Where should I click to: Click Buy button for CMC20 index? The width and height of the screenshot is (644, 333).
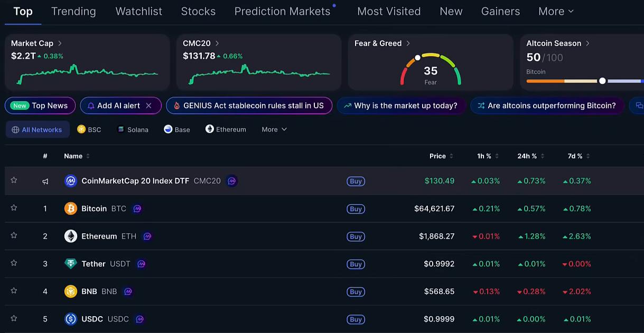point(356,181)
